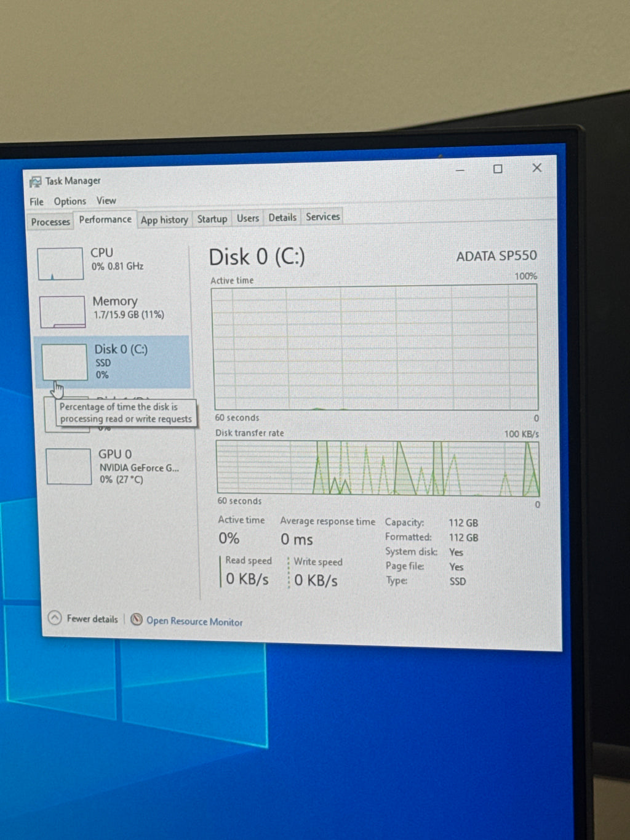
Task: Click the Read speed 0 KB/s value
Action: 247,579
